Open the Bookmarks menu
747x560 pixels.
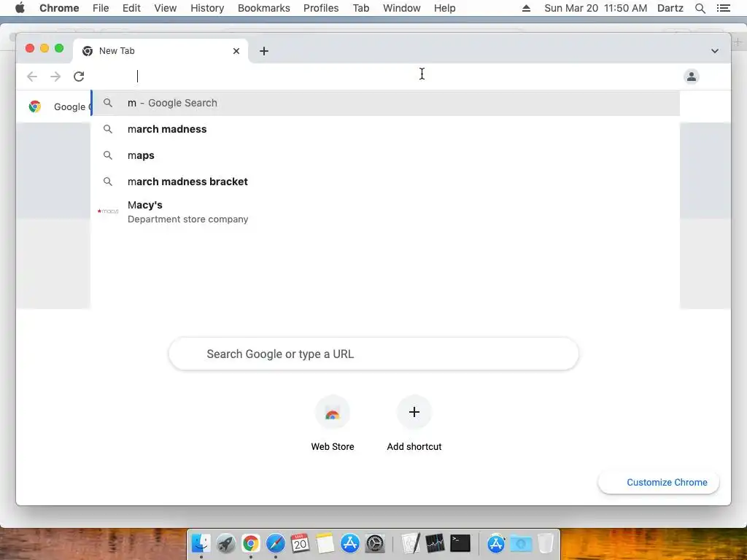pyautogui.click(x=264, y=8)
